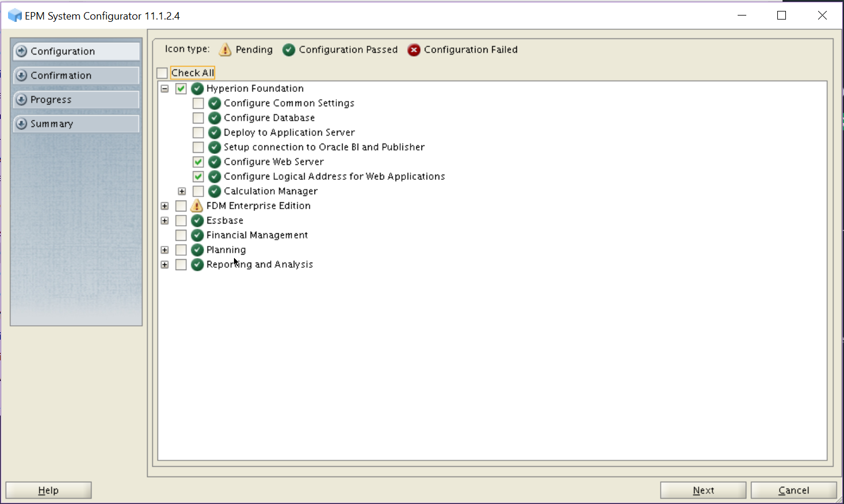The height and width of the screenshot is (504, 844).
Task: Open the Progress step in sidebar
Action: tap(76, 99)
